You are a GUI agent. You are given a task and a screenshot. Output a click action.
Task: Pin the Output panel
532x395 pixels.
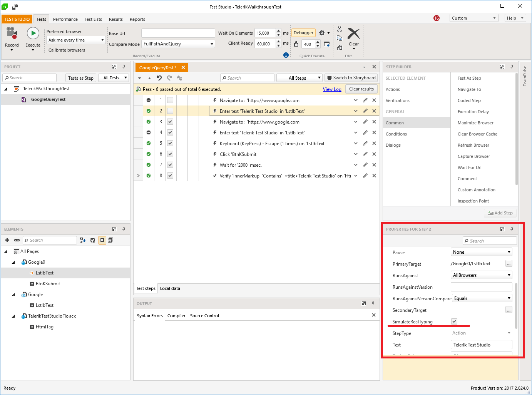(373, 303)
